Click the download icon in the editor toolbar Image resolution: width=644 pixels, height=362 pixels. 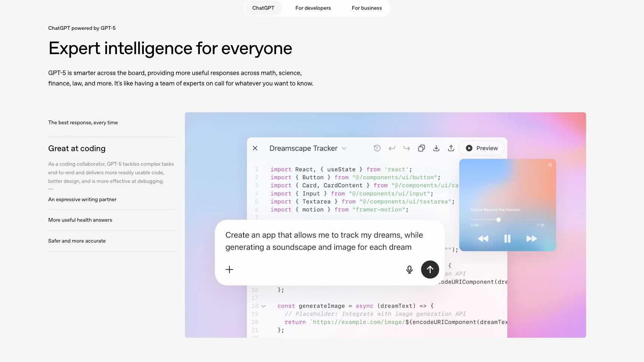pyautogui.click(x=436, y=148)
